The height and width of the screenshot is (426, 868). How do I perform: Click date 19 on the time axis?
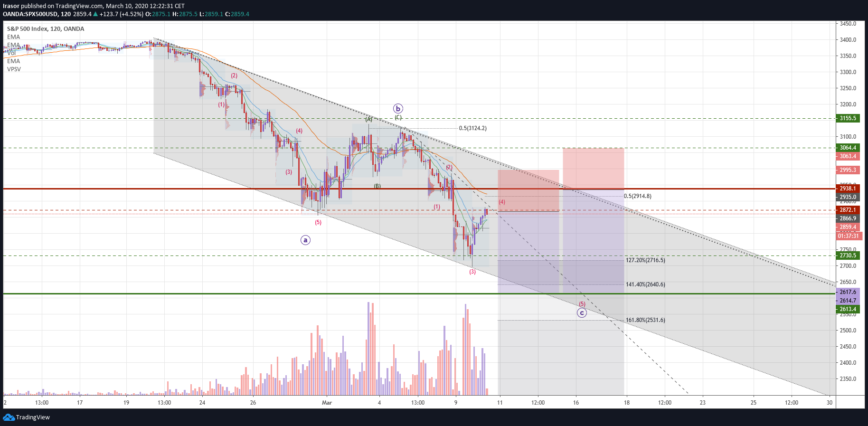pos(126,403)
